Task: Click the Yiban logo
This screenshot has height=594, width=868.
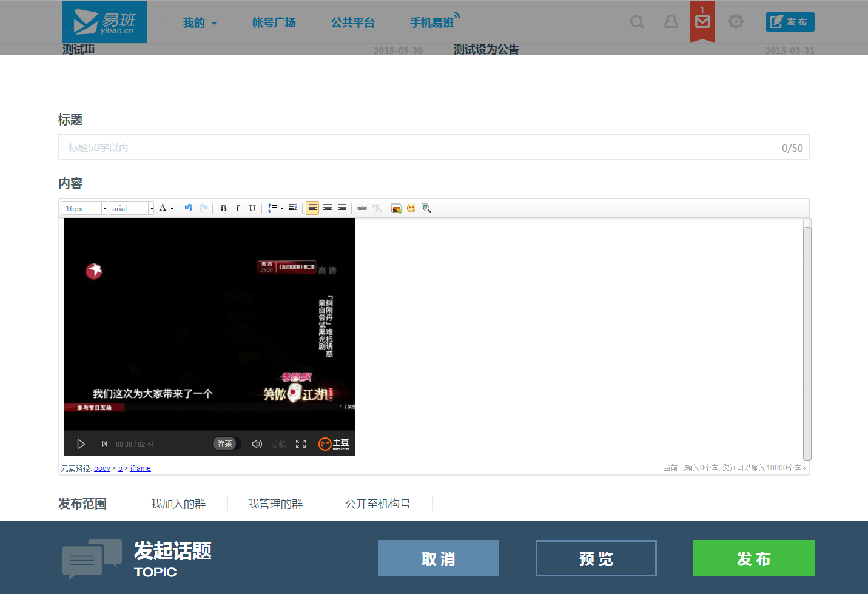Action: 105,22
